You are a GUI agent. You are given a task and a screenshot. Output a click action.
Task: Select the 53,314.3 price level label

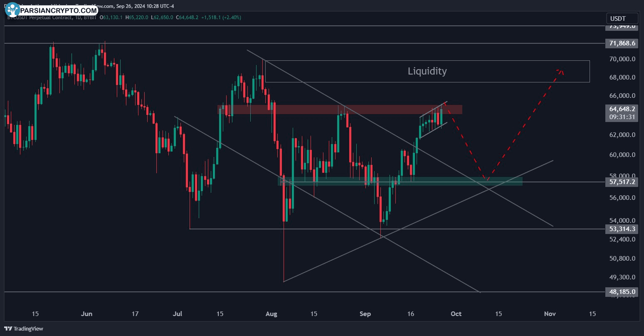(x=622, y=229)
